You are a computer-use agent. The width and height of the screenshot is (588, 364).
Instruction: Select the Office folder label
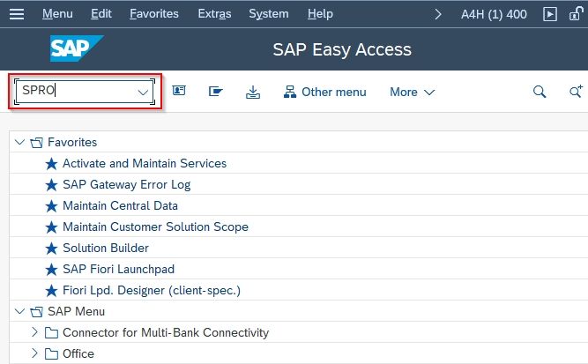[78, 353]
